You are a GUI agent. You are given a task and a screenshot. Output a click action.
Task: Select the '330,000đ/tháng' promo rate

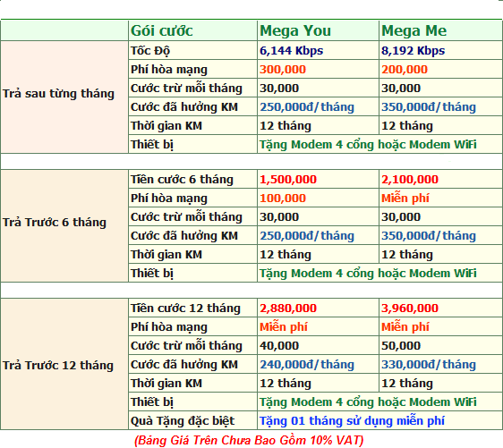[x=429, y=365]
